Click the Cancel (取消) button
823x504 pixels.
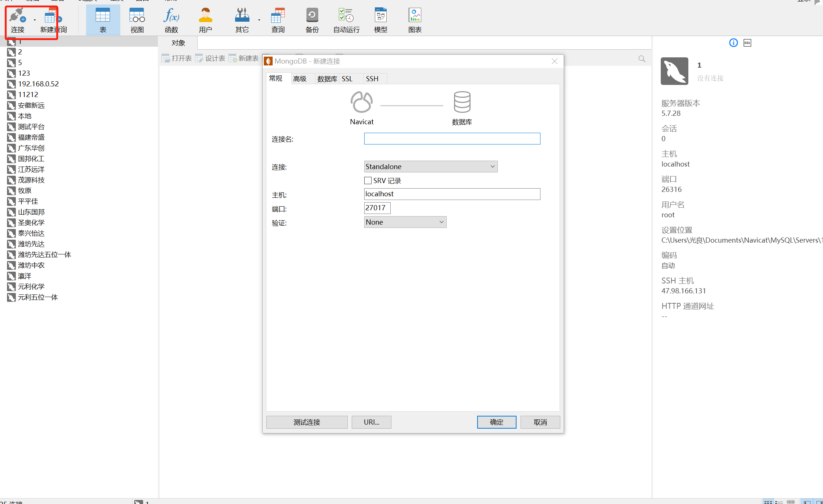click(x=540, y=422)
